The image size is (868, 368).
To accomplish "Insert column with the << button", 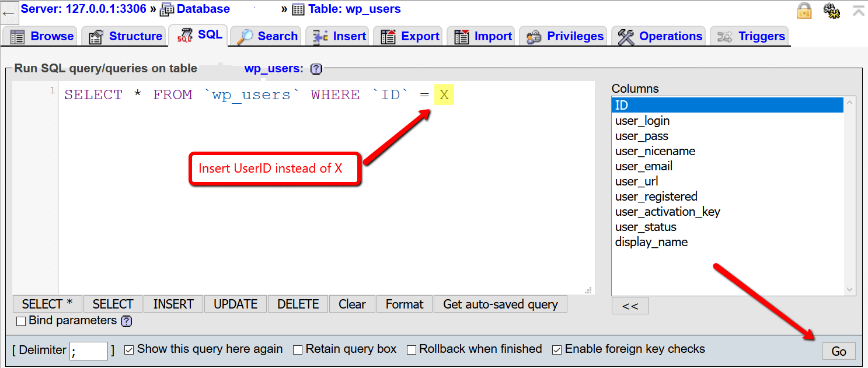I will pyautogui.click(x=630, y=306).
